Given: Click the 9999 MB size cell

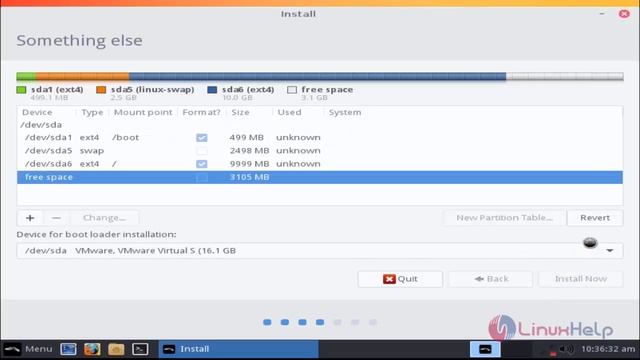Looking at the screenshot, I should click(x=249, y=164).
